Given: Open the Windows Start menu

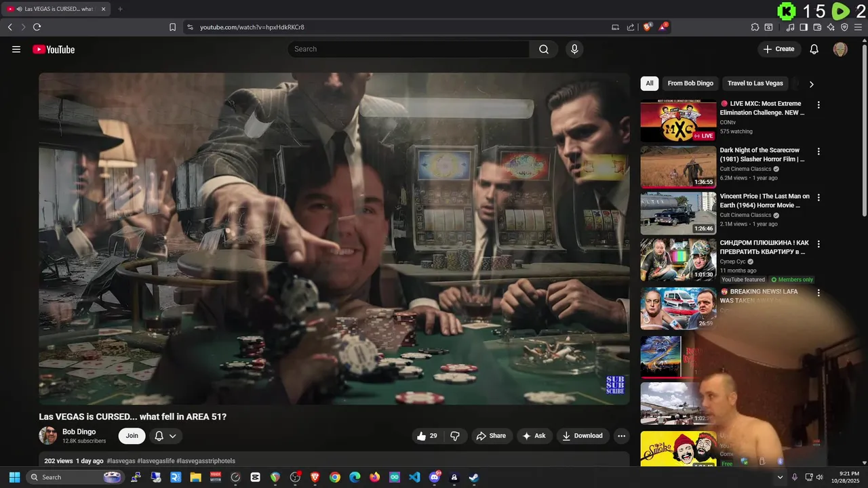Looking at the screenshot, I should click(x=14, y=477).
